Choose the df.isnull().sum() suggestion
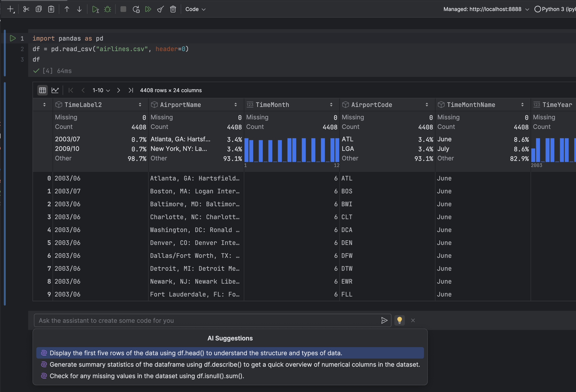The image size is (576, 392). point(147,376)
